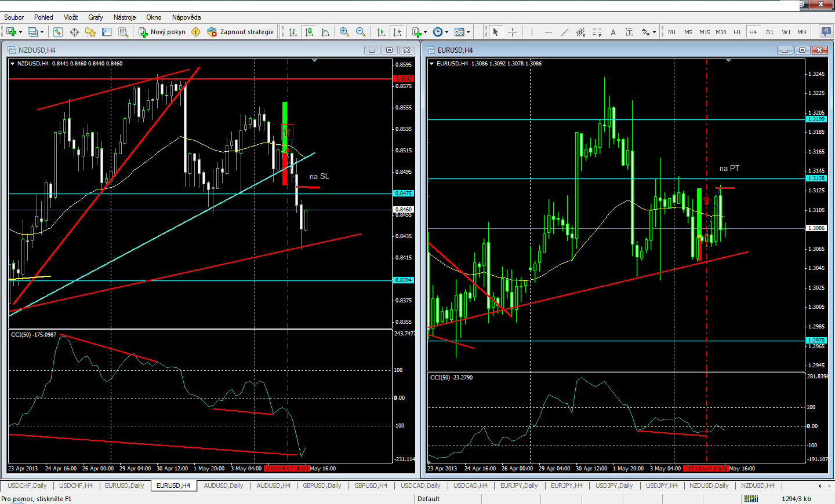Viewport: 835px width, 504px height.
Task: Pick the Fibonacci retracement tool
Action: pos(597,32)
